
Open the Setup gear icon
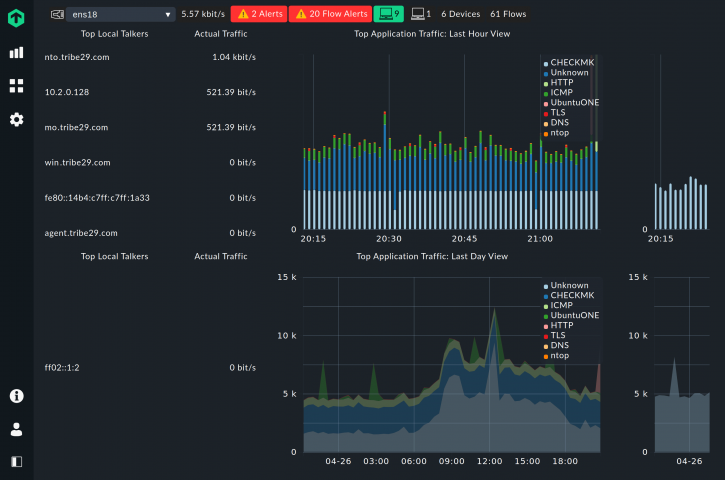coord(16,120)
